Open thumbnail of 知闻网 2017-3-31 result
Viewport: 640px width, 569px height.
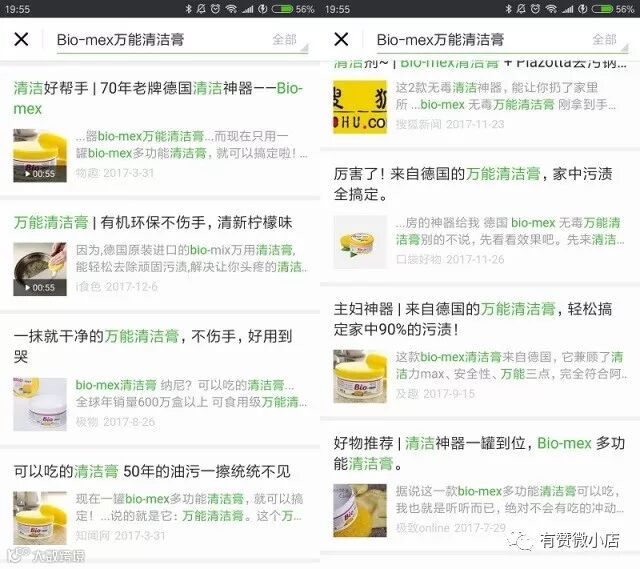point(40,518)
